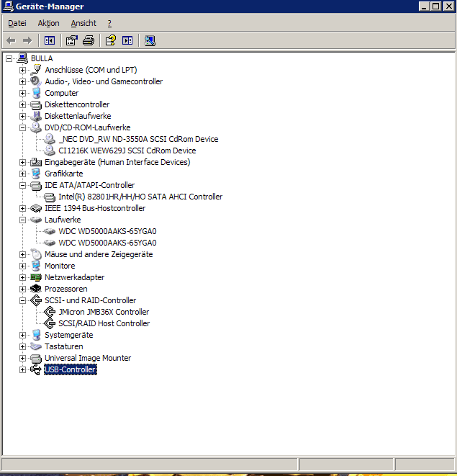Click the IEEE 1394 Bus-Hostcontroller icon

(x=36, y=208)
